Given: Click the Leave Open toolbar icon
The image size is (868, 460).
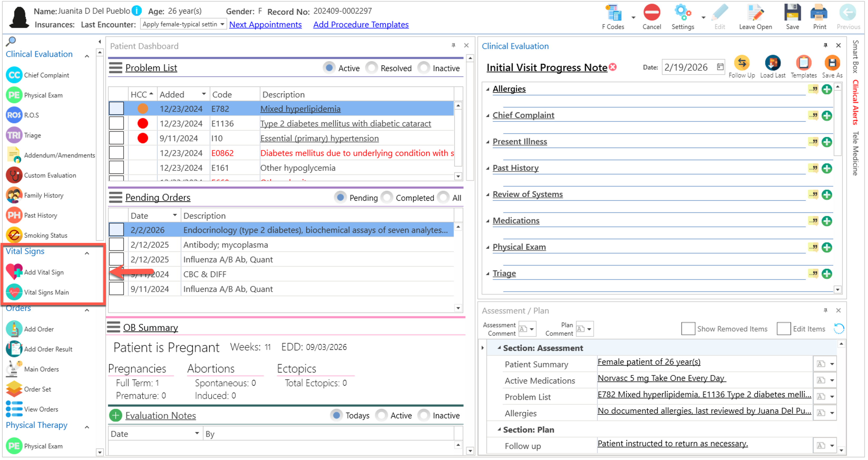Looking at the screenshot, I should 755,13.
